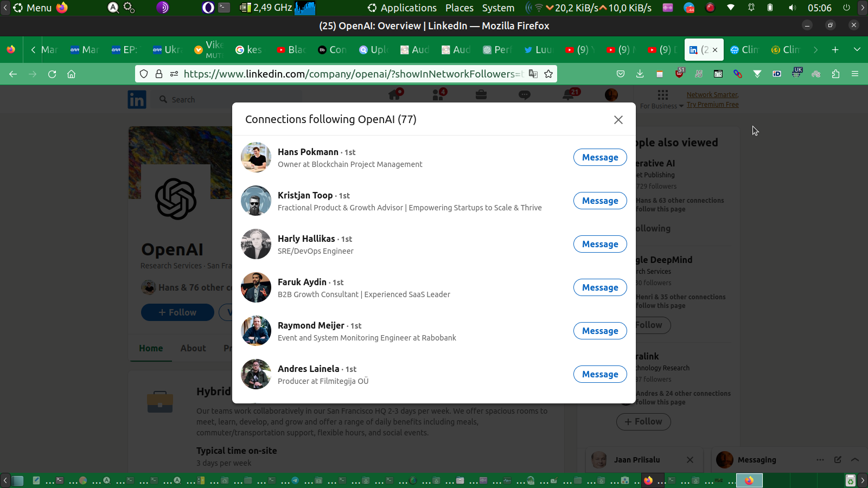
Task: Open Kristjan Toop's profile photo
Action: [x=256, y=201]
